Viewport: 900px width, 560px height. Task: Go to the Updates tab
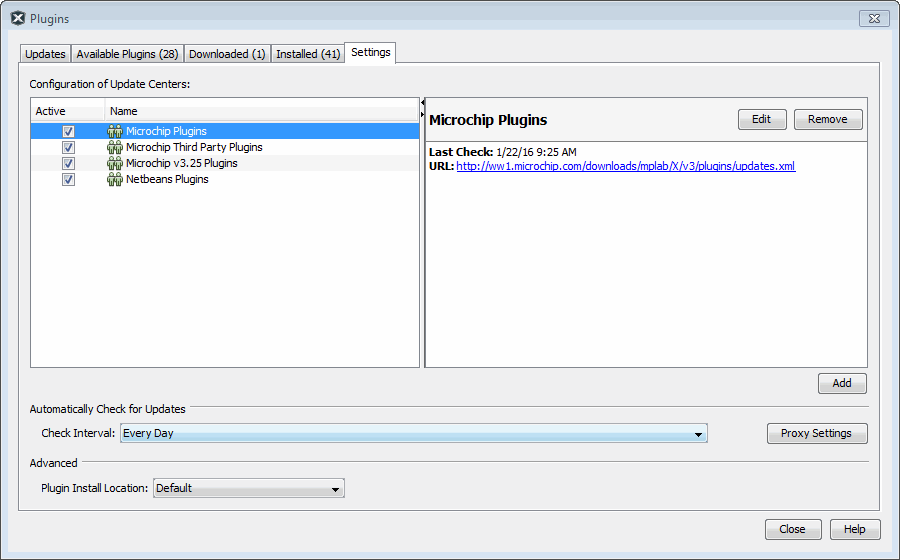point(45,54)
